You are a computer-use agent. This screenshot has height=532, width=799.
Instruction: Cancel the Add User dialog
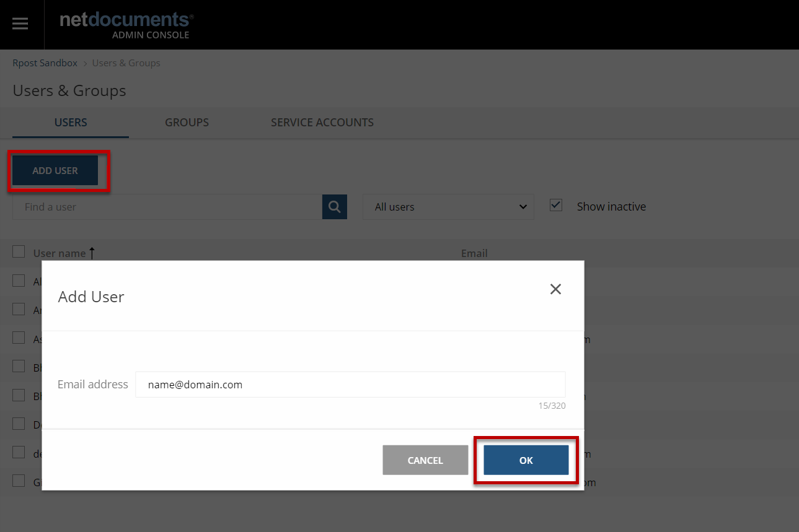(x=425, y=460)
